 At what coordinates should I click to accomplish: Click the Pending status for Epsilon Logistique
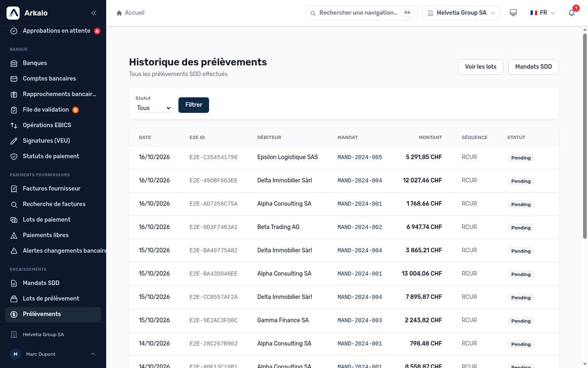[521, 158]
